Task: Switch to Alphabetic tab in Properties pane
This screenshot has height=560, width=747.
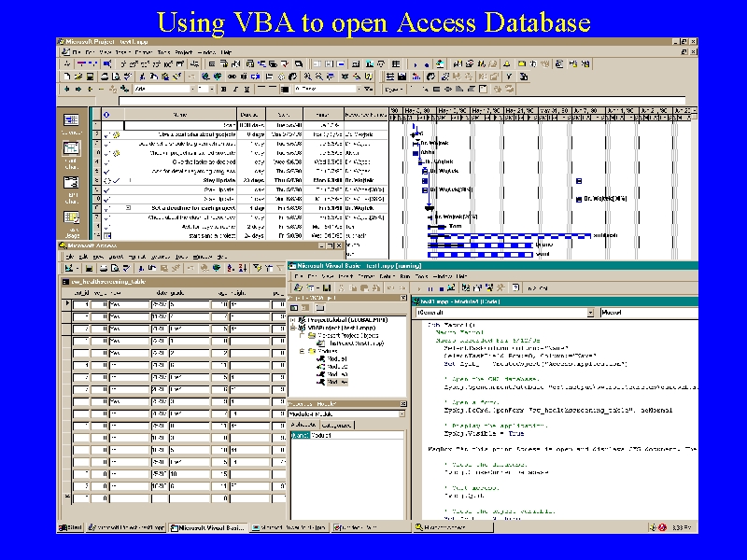Action: [303, 425]
